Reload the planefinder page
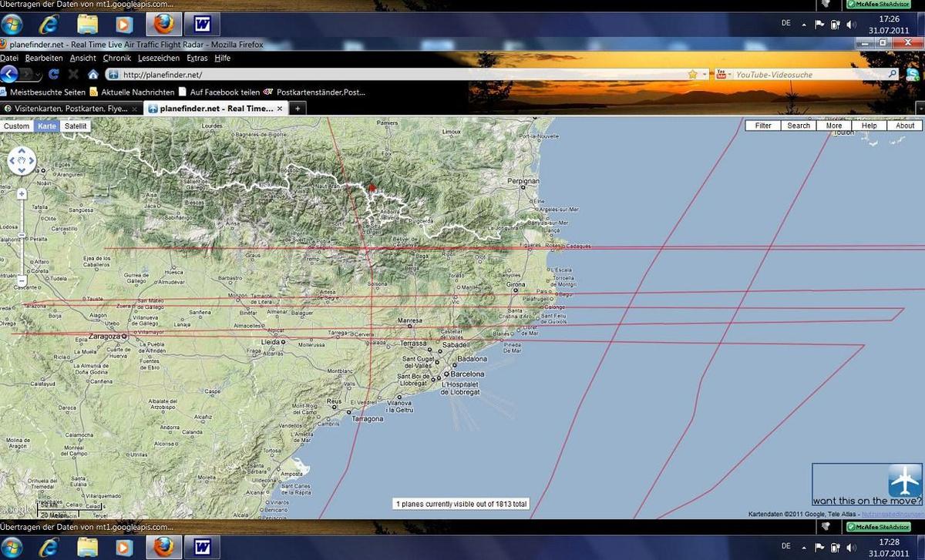Viewport: 925px width, 560px height. (x=54, y=75)
